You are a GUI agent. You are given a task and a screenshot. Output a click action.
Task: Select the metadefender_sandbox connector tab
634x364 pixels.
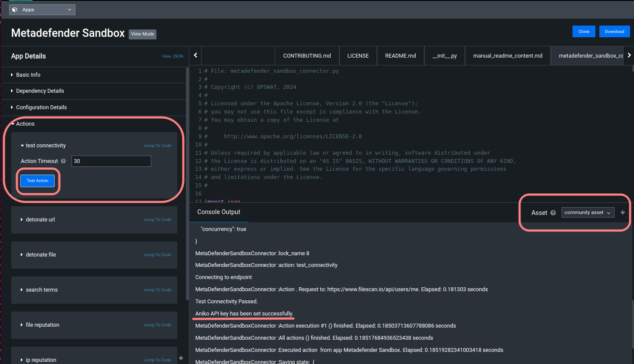[587, 56]
